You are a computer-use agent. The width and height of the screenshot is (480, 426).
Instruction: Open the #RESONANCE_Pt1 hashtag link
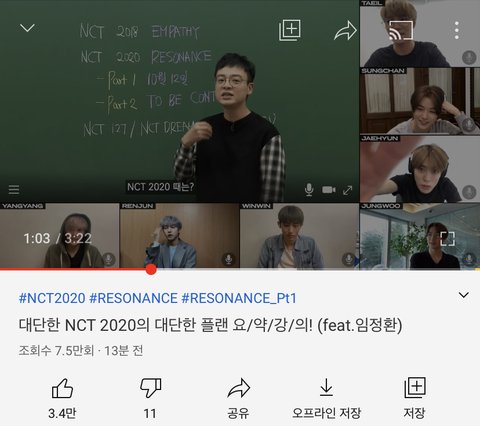[239, 298]
